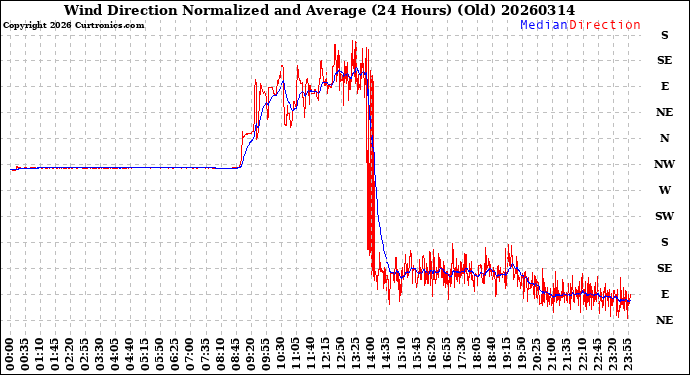This screenshot has width=690, height=375.
Task: Click the "07:00" time axis label
Action: (x=190, y=355)
